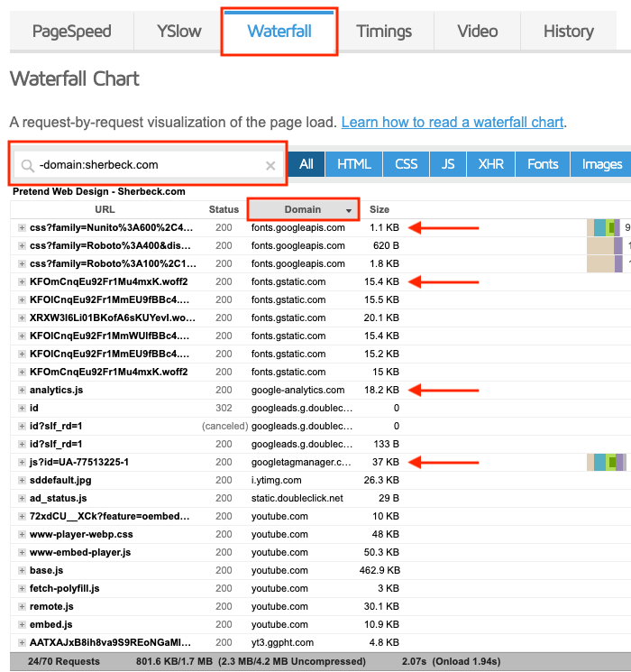Filter requests by XHR
The width and height of the screenshot is (631, 672).
(491, 164)
